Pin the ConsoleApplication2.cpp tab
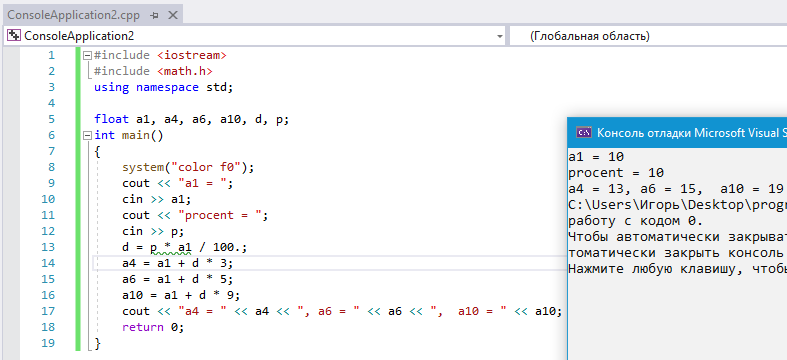 (155, 16)
